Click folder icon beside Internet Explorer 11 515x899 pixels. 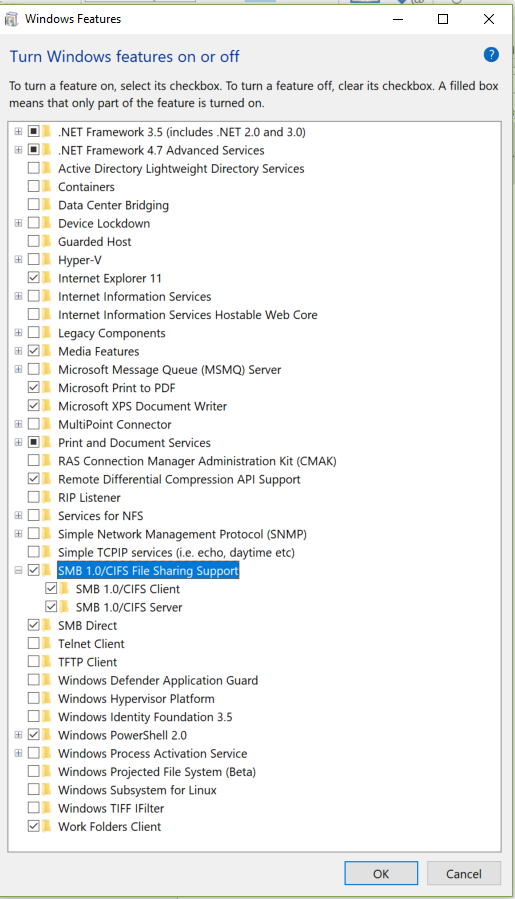pos(46,278)
